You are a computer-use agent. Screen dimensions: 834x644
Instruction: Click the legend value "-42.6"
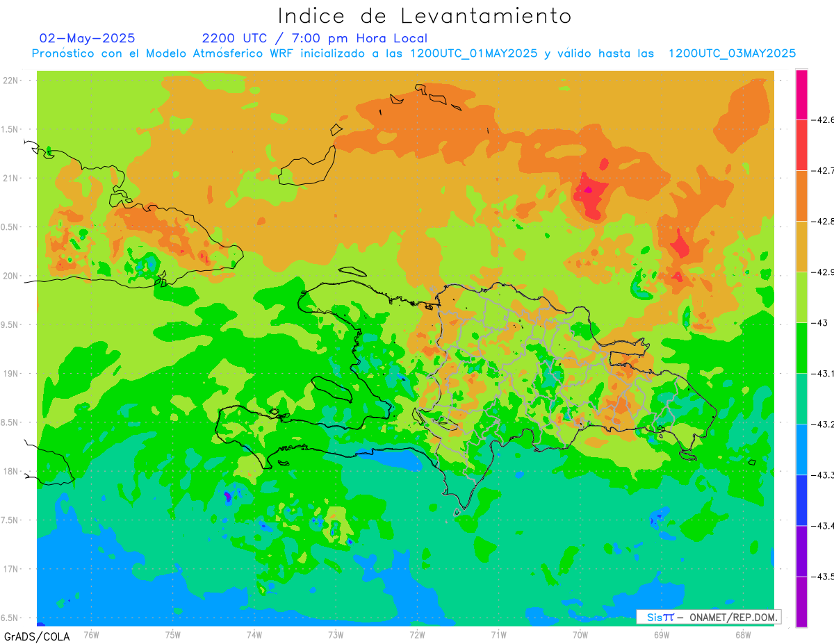[823, 119]
